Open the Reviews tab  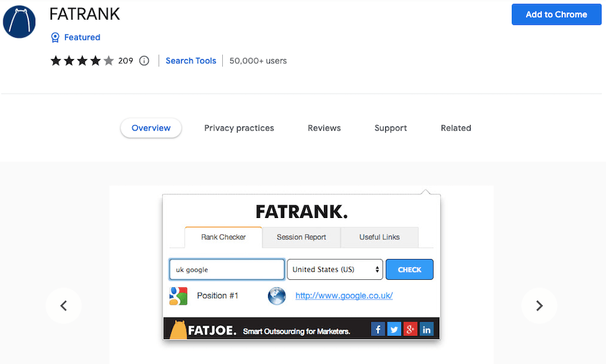coord(325,128)
